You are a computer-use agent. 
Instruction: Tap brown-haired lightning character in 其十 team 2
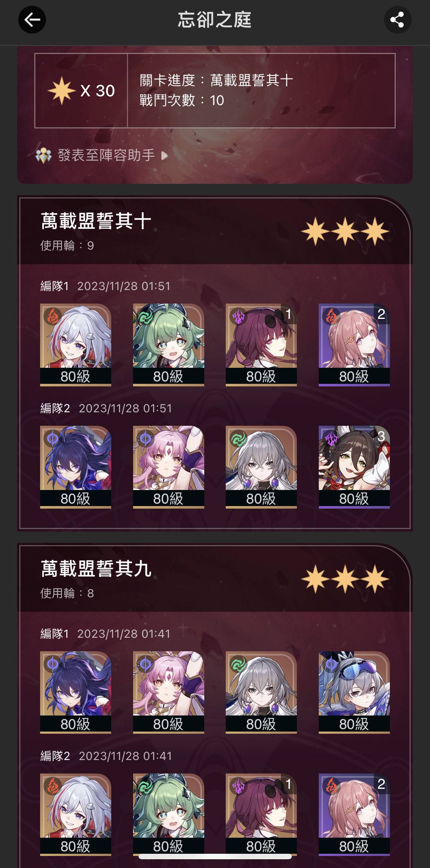coord(354,467)
